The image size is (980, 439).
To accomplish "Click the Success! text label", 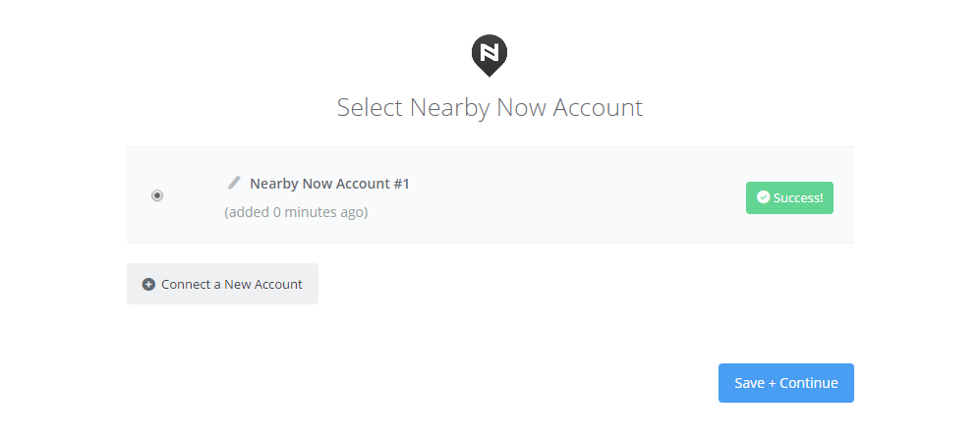I will click(798, 198).
